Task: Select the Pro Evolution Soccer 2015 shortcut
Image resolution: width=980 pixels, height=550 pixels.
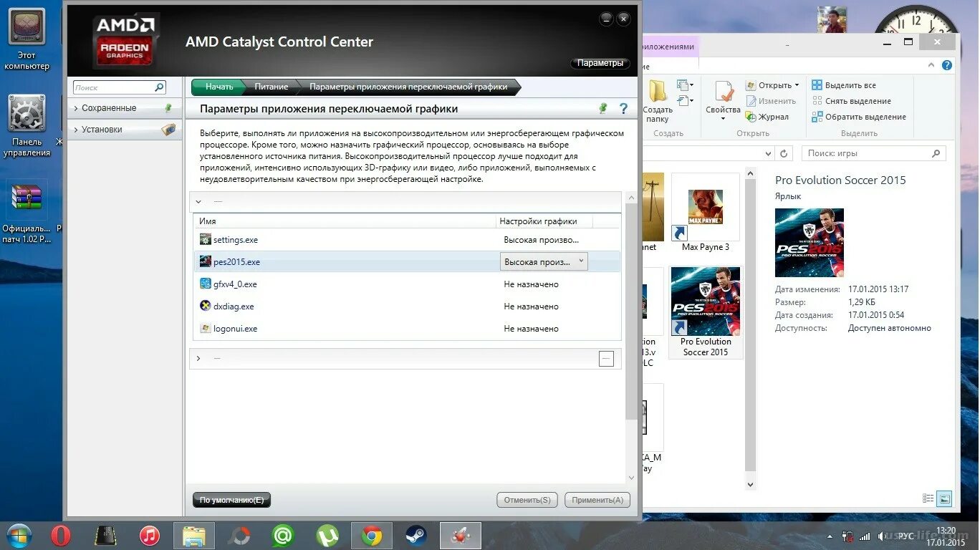Action: coord(706,312)
